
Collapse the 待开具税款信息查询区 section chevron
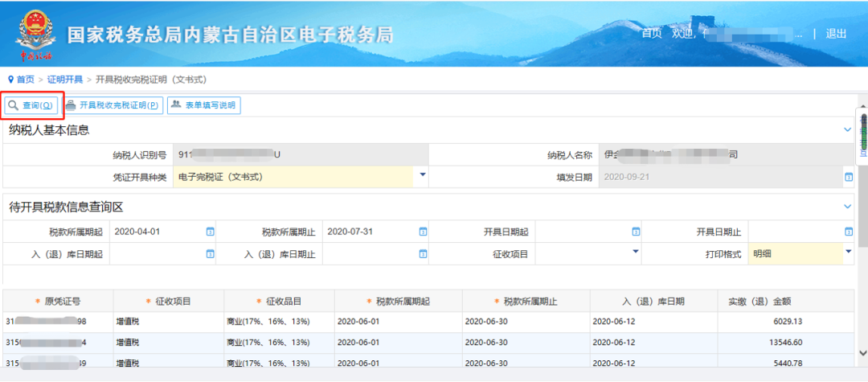(848, 207)
